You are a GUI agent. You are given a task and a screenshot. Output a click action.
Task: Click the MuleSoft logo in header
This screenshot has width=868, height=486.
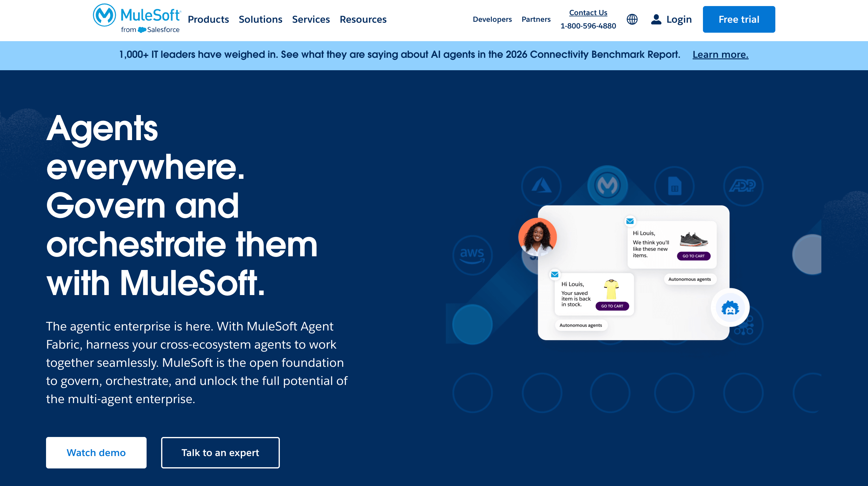tap(137, 19)
